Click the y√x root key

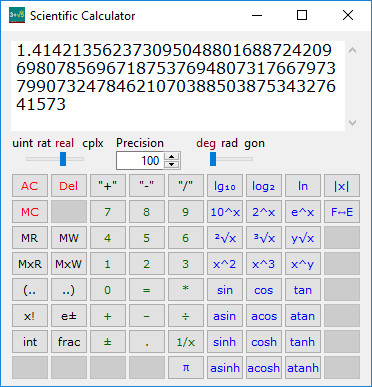pos(303,238)
